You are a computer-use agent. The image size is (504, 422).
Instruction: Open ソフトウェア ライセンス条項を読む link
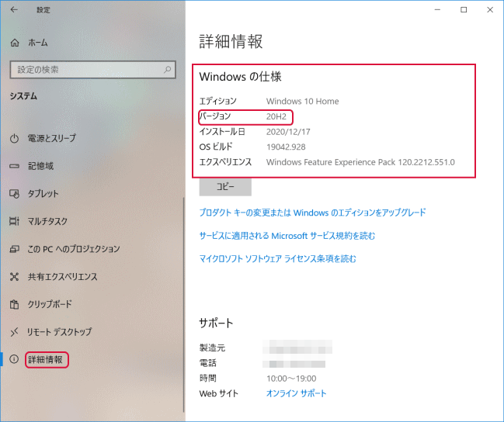[x=278, y=259]
